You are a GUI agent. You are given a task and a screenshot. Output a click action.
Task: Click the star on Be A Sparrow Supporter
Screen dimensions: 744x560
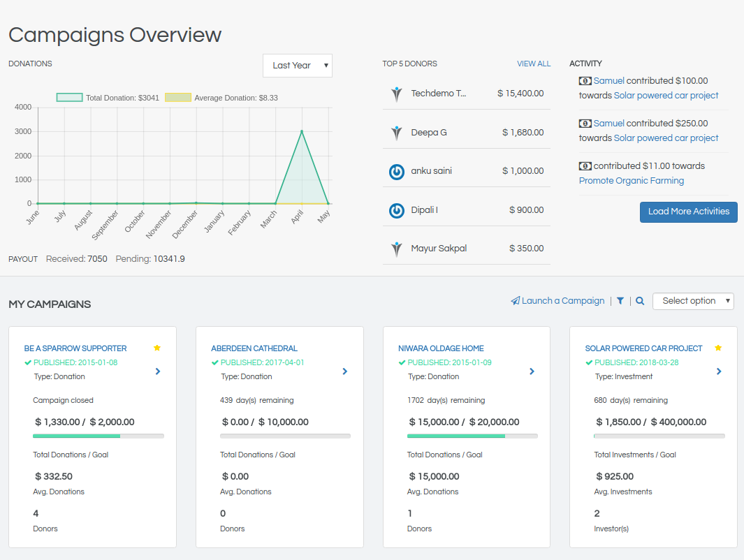157,348
